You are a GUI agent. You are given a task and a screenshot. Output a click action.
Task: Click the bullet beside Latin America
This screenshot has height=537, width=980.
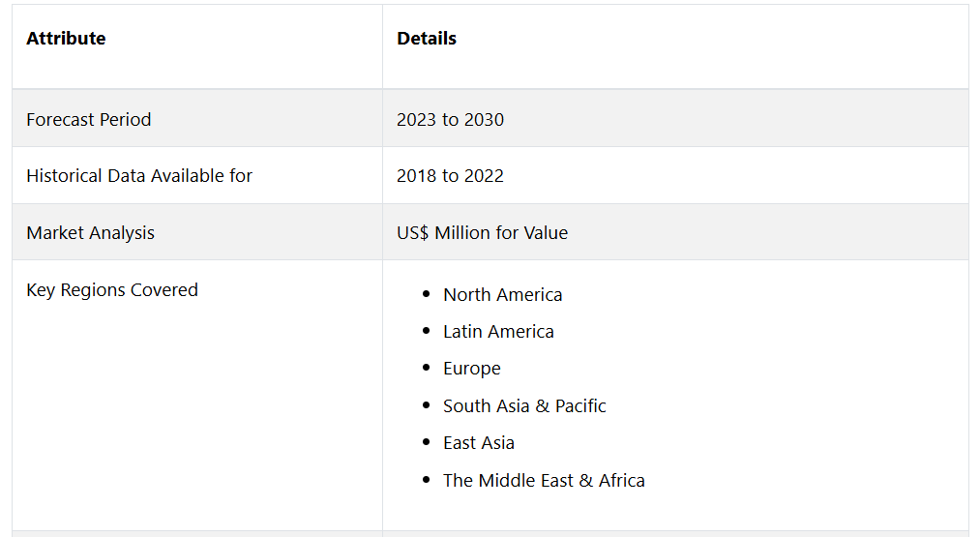[x=426, y=331]
